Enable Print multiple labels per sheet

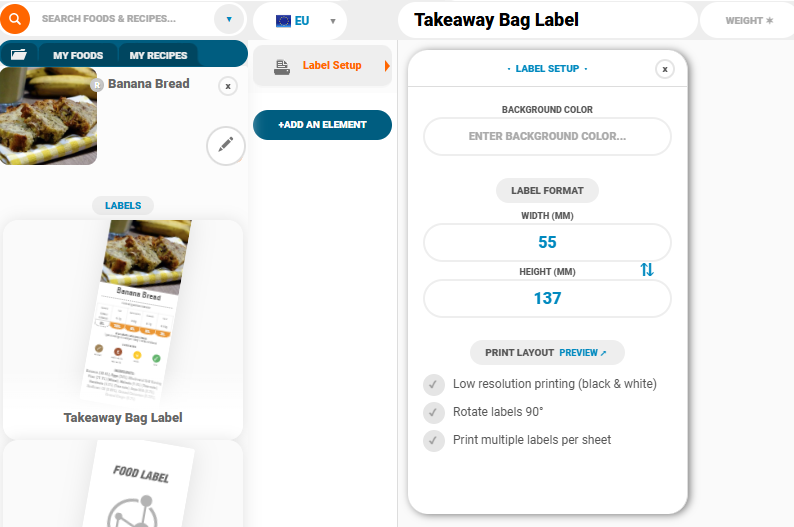point(434,440)
